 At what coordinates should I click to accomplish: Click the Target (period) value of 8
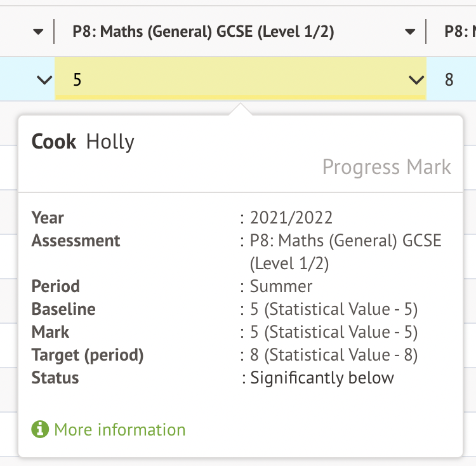click(x=334, y=355)
